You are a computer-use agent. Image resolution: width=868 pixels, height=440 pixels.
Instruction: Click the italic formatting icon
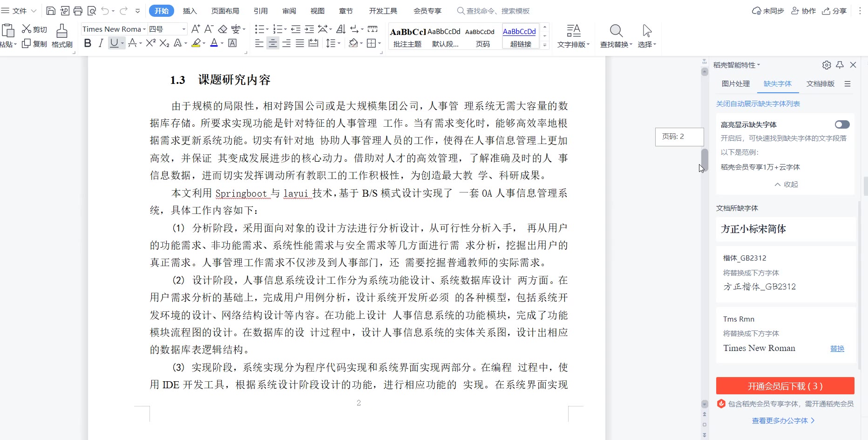[x=101, y=43]
